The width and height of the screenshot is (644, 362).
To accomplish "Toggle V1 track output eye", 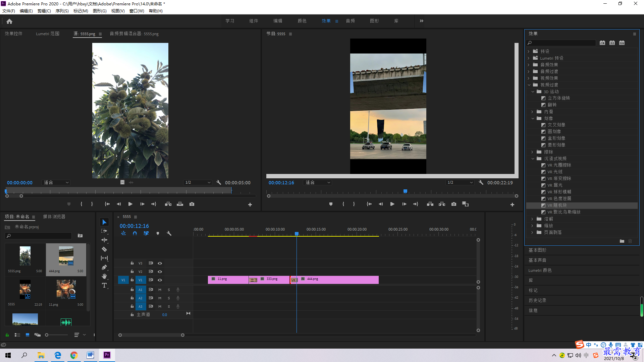I will 160,280.
